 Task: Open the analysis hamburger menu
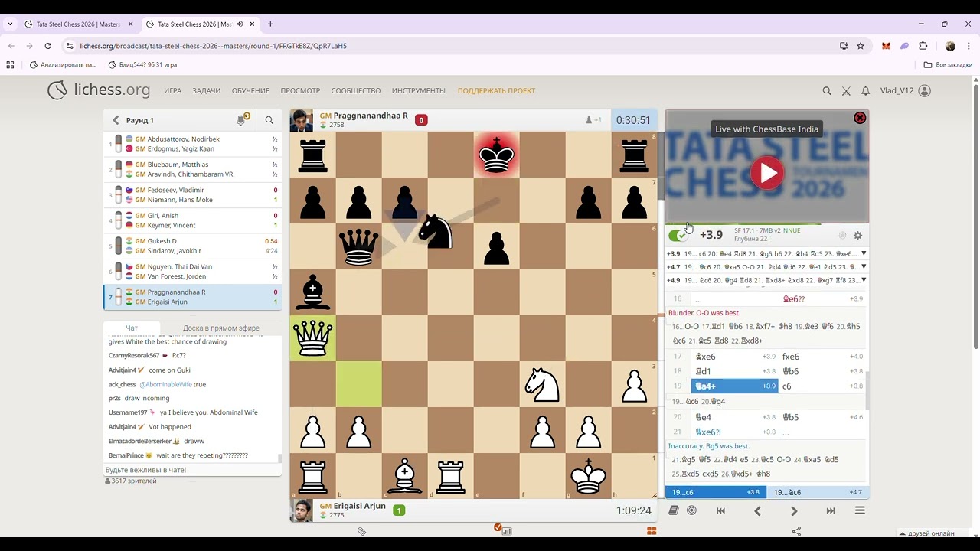coord(860,510)
